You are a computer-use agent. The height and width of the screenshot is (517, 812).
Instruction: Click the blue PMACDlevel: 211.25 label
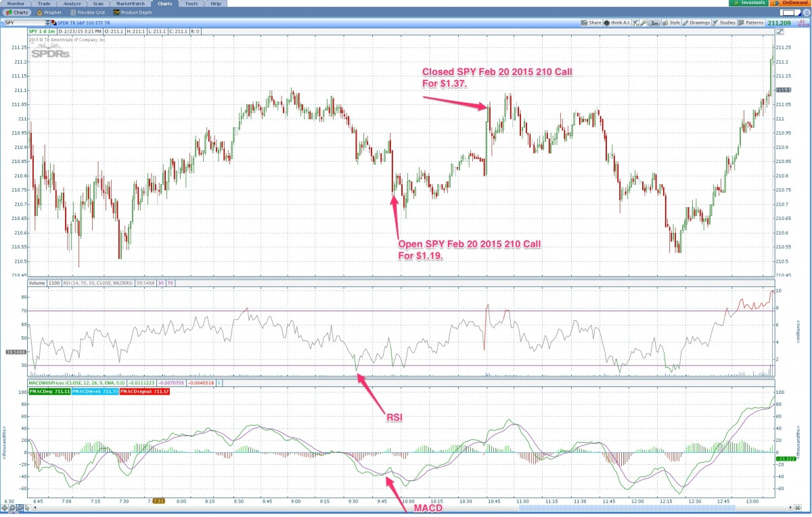point(95,392)
